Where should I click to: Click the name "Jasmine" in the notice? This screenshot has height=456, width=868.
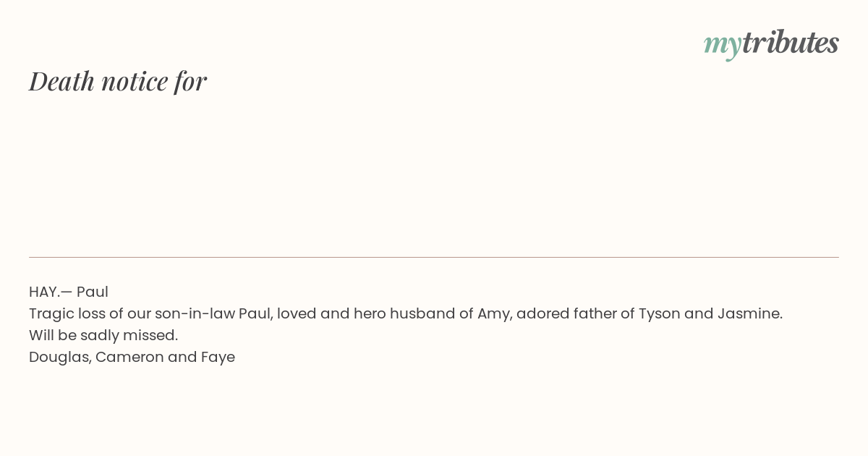[x=749, y=313]
